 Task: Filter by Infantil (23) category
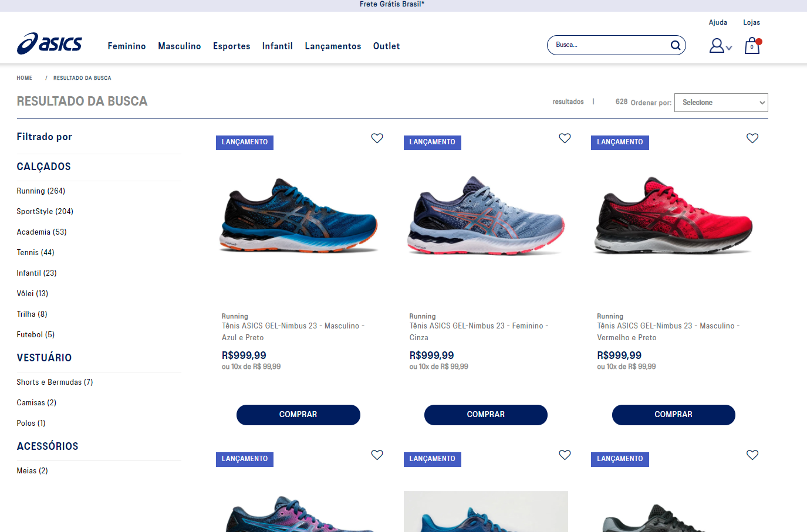37,273
